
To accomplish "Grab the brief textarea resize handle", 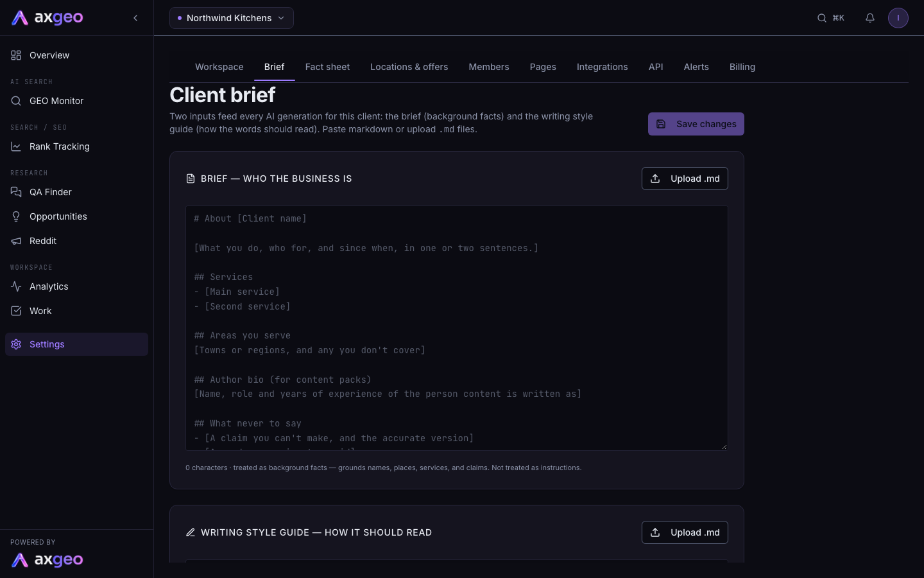I will (x=724, y=446).
